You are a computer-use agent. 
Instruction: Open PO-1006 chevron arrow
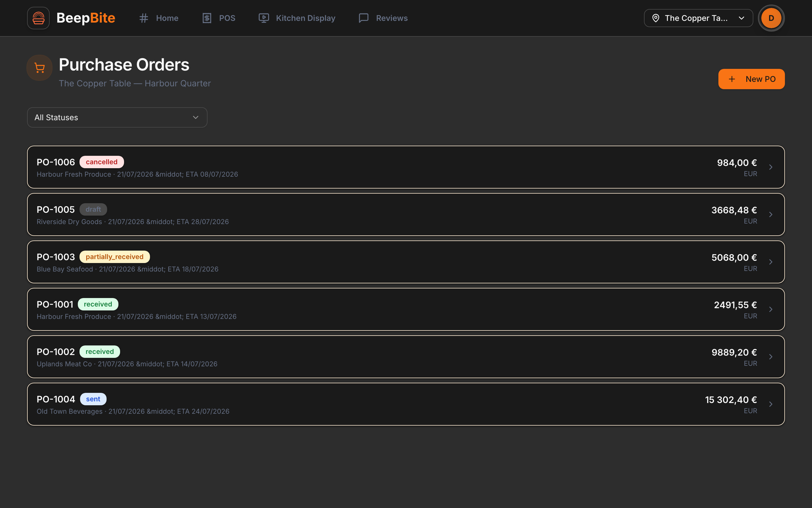tap(771, 167)
